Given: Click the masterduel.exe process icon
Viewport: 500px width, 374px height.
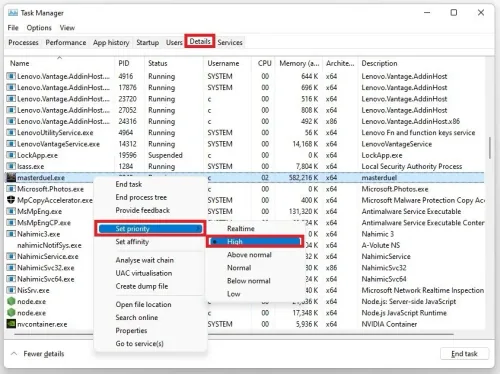Looking at the screenshot, I should tap(11, 178).
